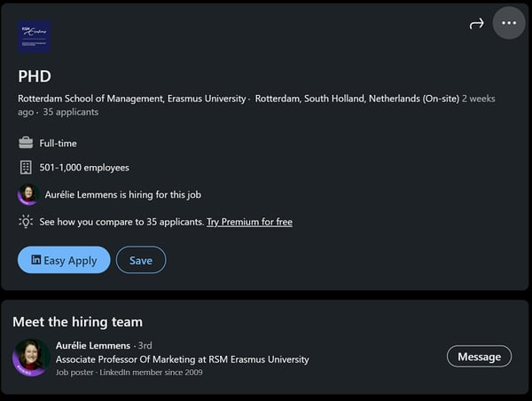Save this PHD job
This screenshot has width=532, height=401.
point(141,260)
